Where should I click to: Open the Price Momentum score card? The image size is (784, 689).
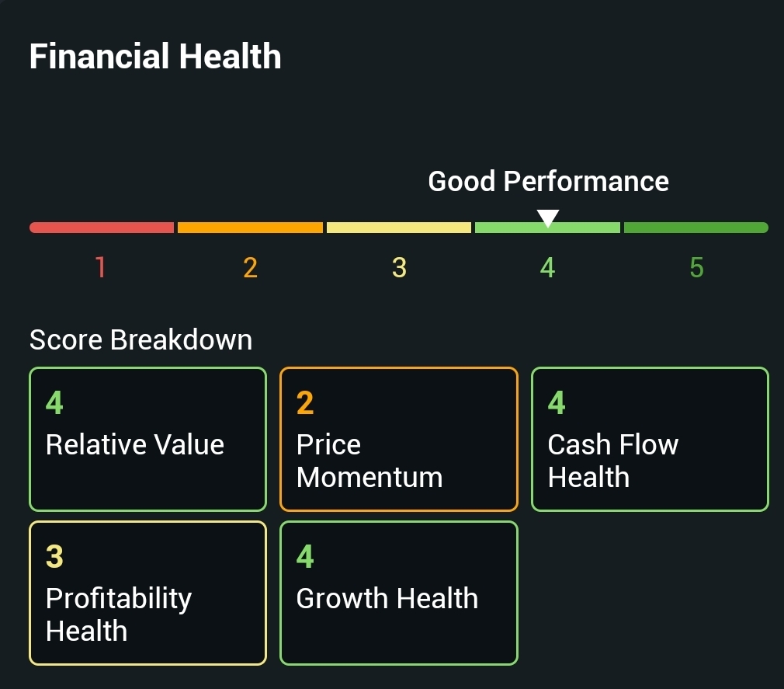(x=398, y=439)
